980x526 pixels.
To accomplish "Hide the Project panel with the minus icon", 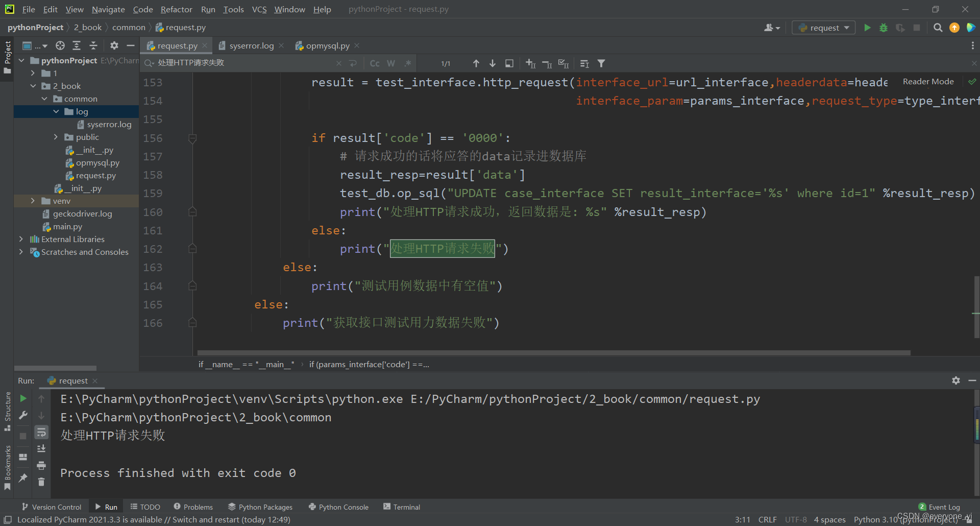I will (x=131, y=45).
